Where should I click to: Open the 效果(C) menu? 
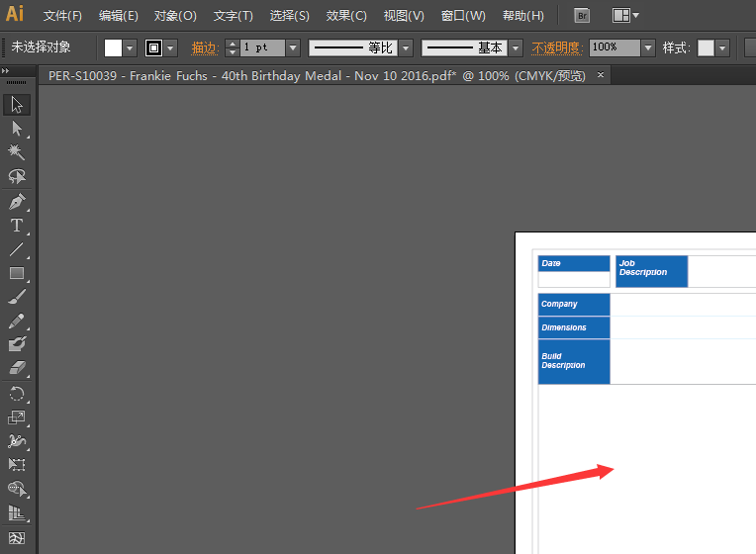346,16
